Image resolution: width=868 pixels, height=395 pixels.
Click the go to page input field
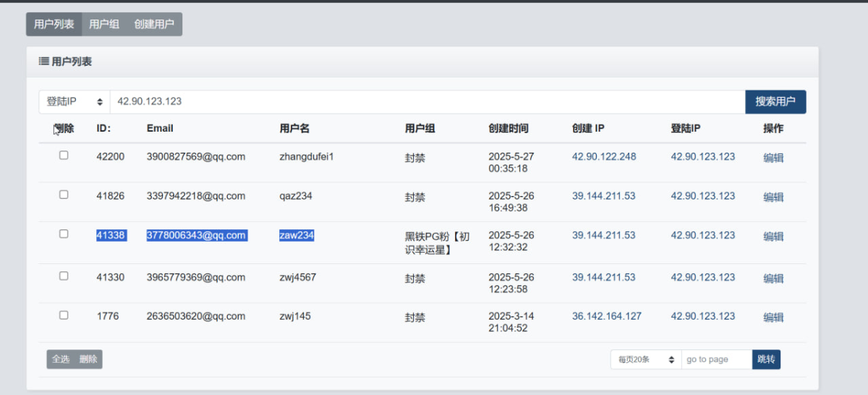click(717, 360)
